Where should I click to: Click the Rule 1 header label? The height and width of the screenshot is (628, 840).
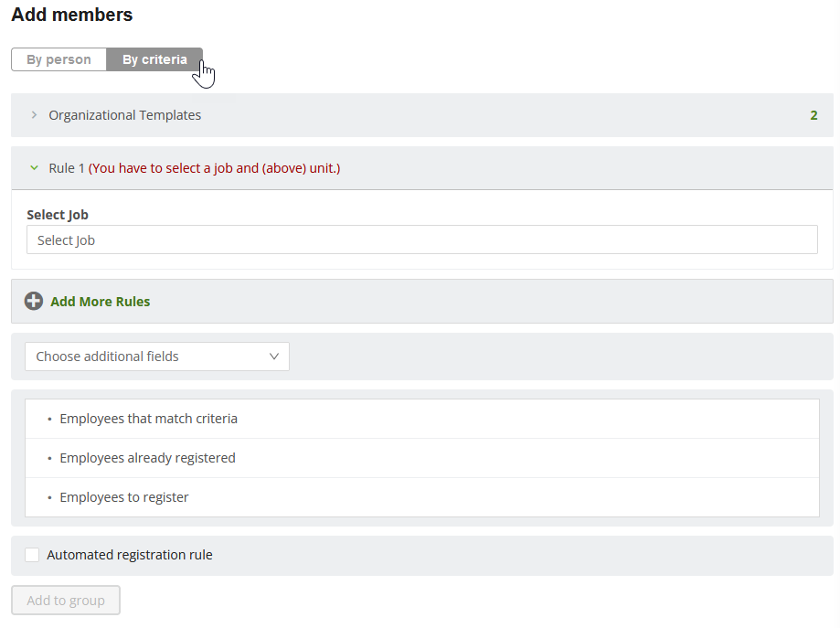pyautogui.click(x=67, y=168)
